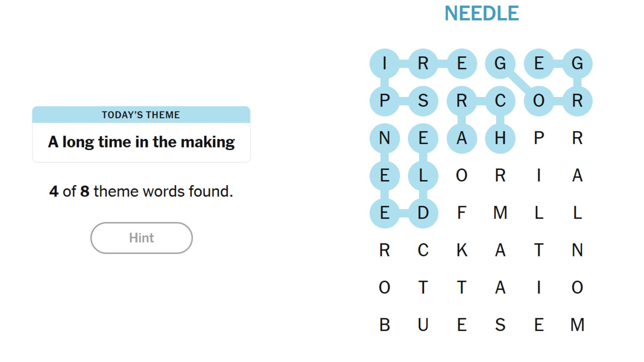Click the highlighted letter H in third row
This screenshot has width=644, height=362.
click(500, 138)
